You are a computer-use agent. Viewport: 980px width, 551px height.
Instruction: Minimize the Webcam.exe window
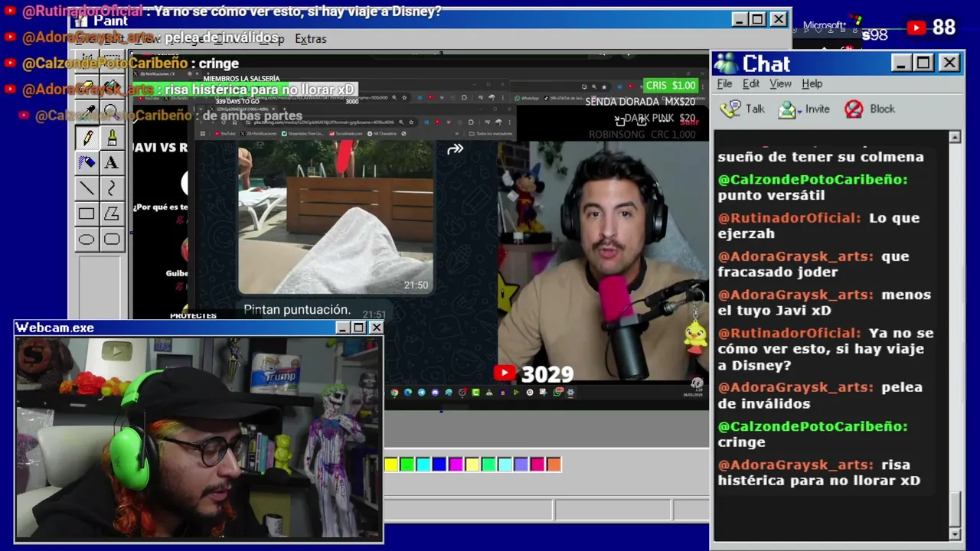coord(342,328)
